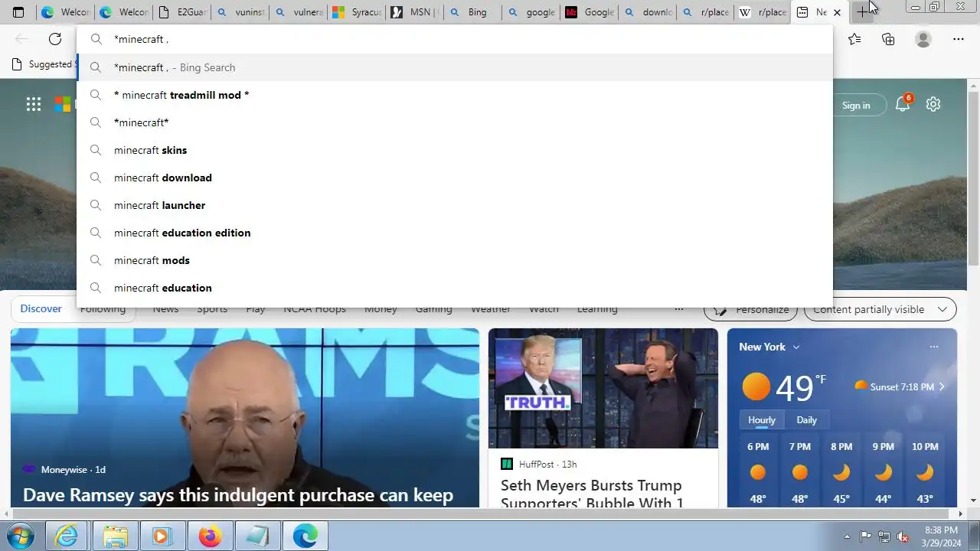The image size is (980, 551).
Task: Expand Content partially visible dropdown
Action: [880, 309]
